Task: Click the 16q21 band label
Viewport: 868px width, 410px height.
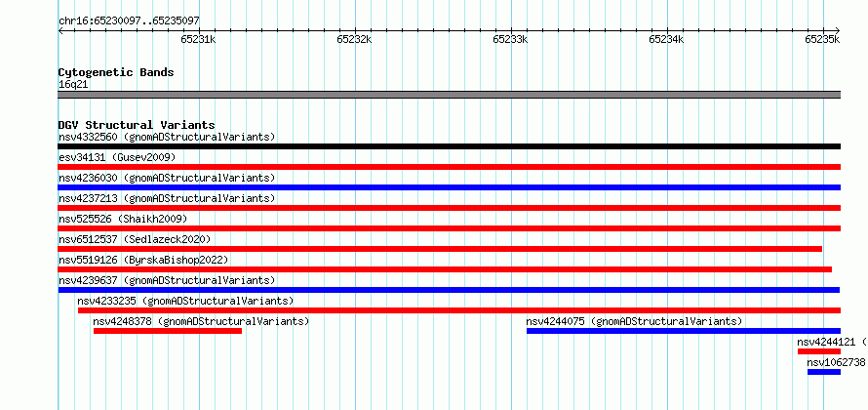Action: [x=73, y=85]
